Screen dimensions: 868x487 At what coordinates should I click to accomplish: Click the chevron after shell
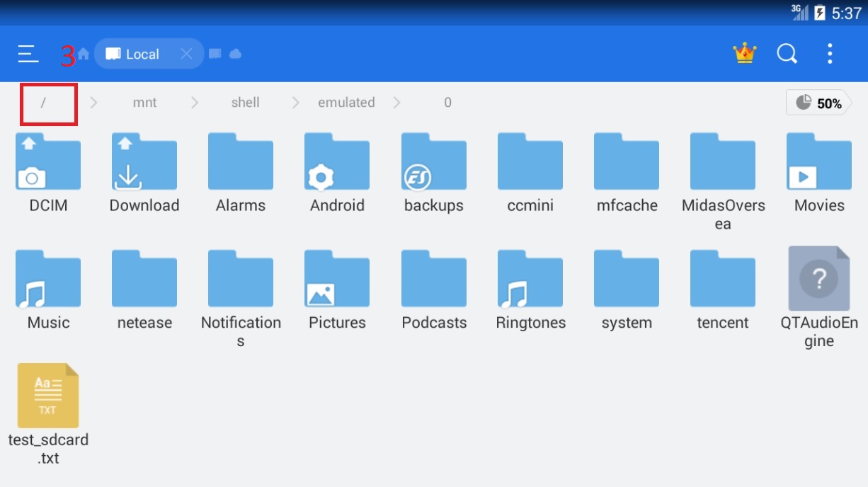tap(296, 103)
